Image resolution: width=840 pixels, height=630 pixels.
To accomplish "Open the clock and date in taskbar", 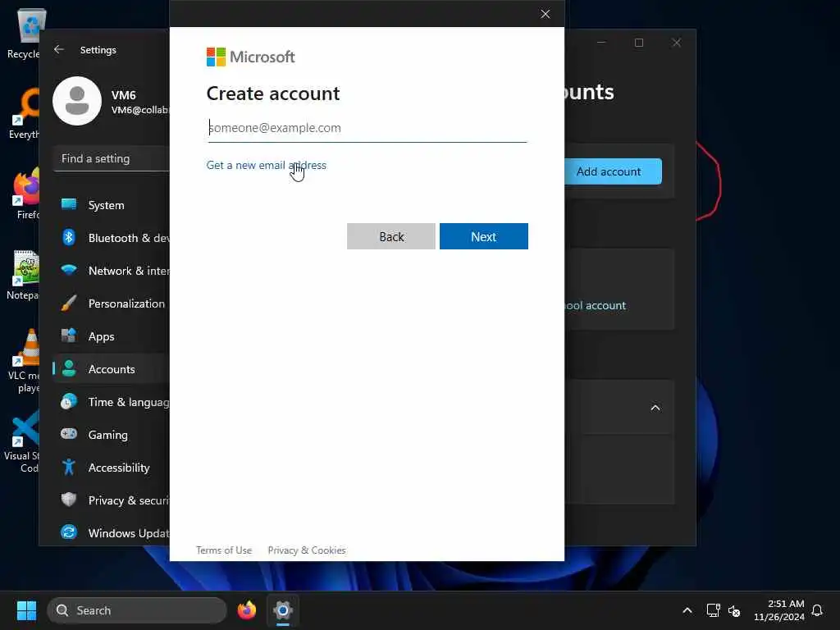I will 779,610.
